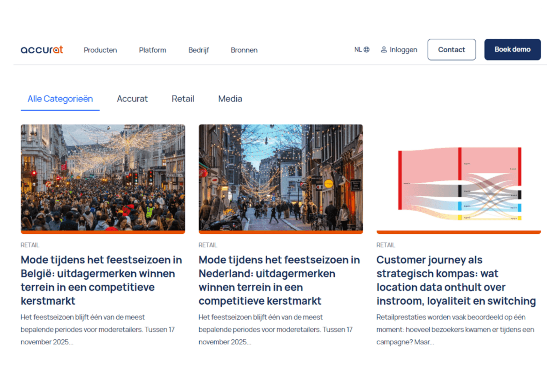The width and height of the screenshot is (555, 392).
Task: Open the België feestseizoen article title
Action: (101, 280)
